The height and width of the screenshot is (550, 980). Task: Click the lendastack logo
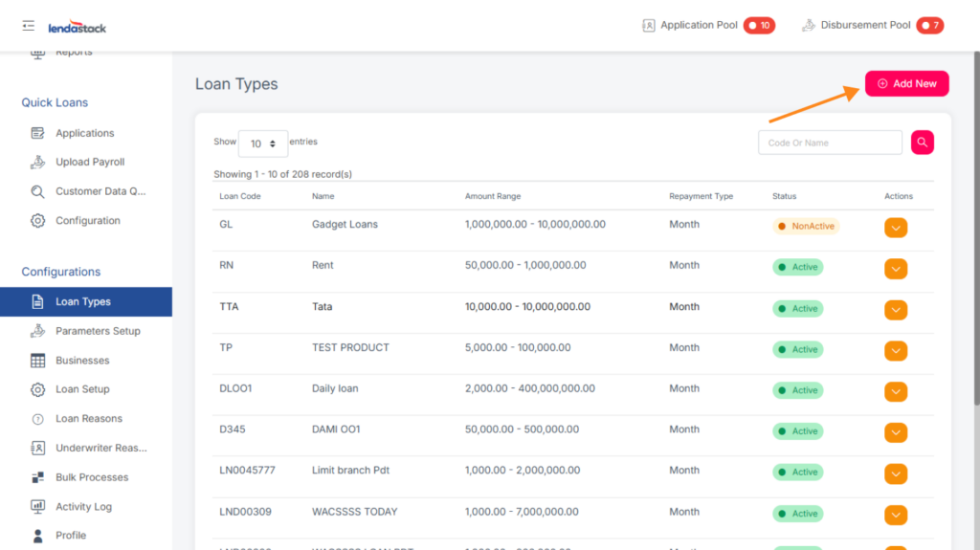click(x=76, y=27)
